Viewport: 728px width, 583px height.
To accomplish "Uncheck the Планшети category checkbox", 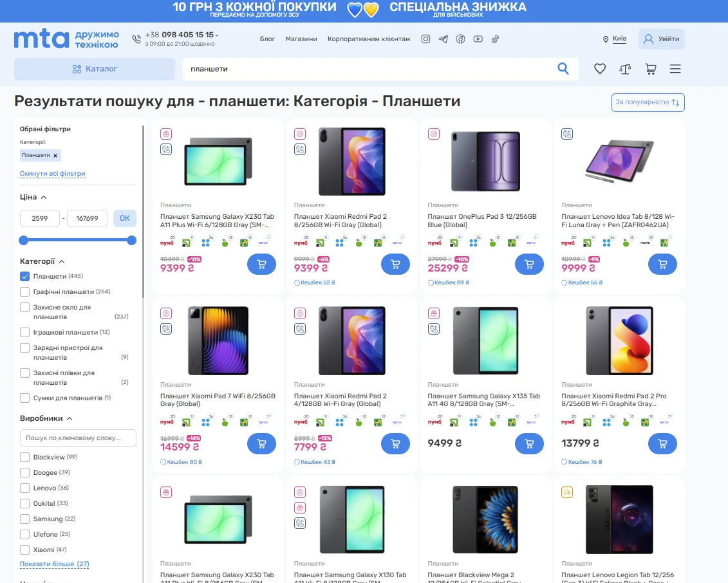I will (x=24, y=276).
